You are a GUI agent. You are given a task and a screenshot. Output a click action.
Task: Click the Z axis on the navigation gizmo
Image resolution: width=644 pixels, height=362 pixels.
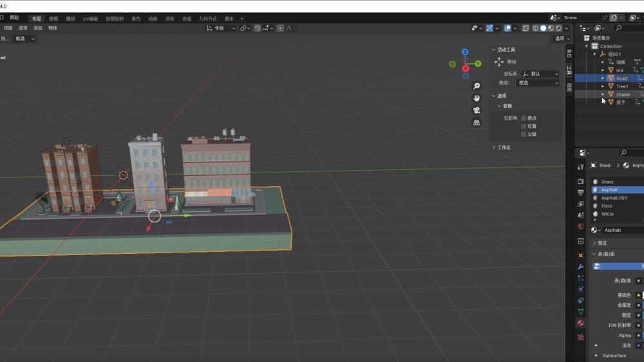pos(465,52)
